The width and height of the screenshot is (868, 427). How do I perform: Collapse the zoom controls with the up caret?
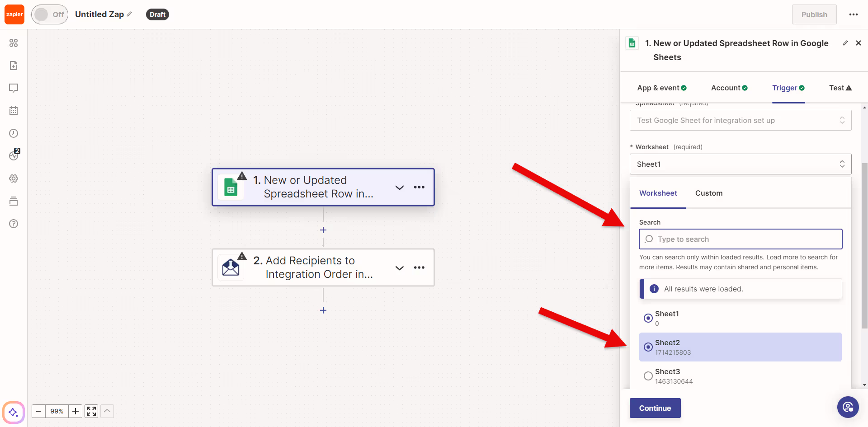click(x=107, y=411)
